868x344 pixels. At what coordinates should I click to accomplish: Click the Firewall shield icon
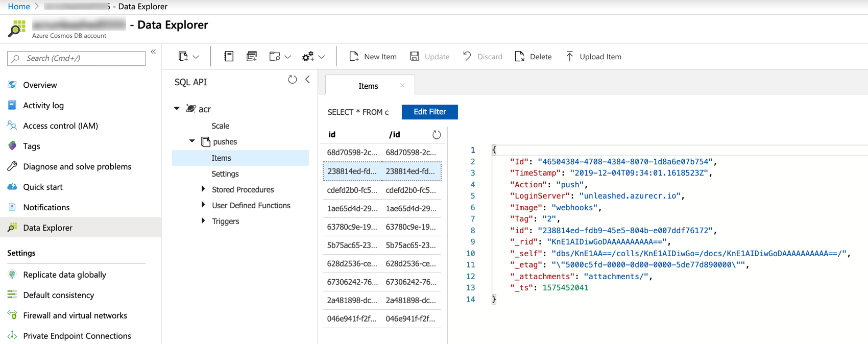coord(12,315)
